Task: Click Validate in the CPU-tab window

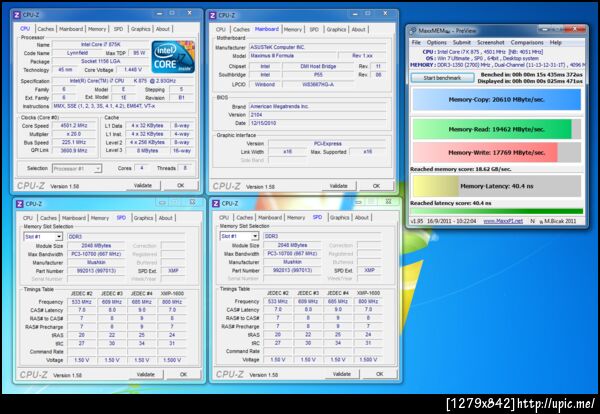Action: point(143,186)
